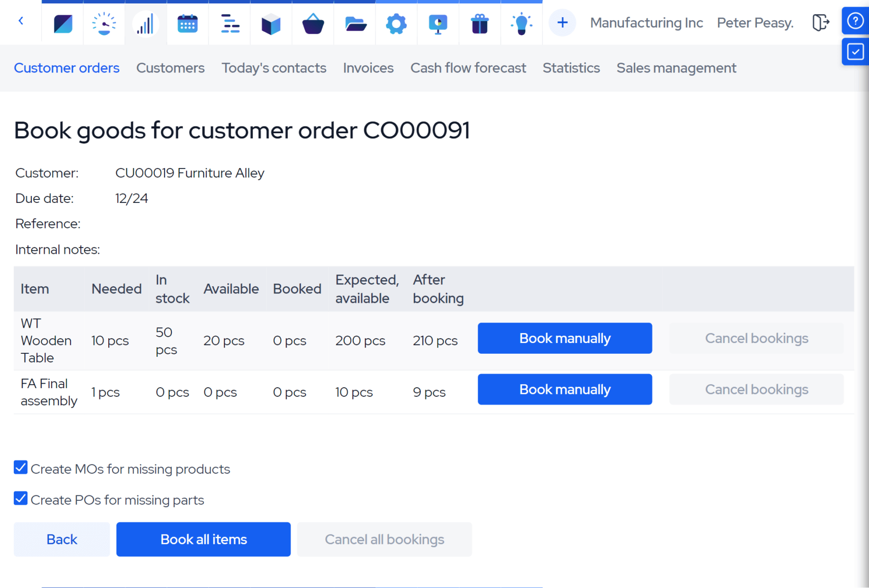
Task: Open the help question-mark panel
Action: [855, 21]
